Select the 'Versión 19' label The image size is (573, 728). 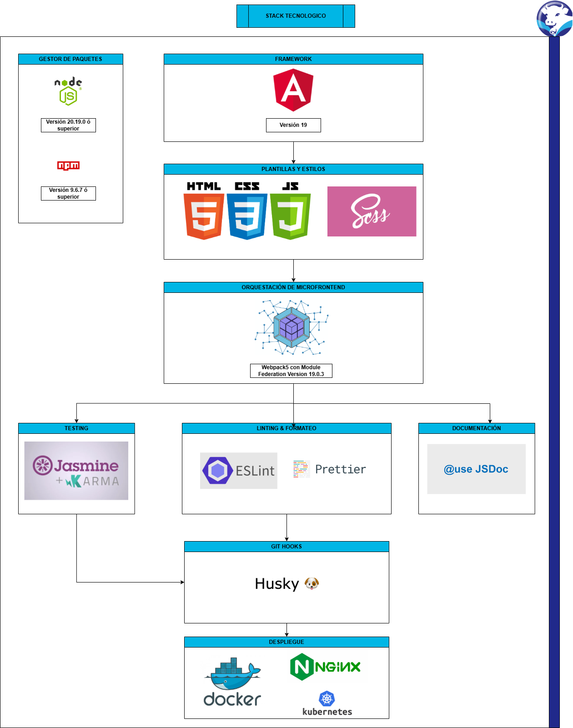click(x=293, y=125)
